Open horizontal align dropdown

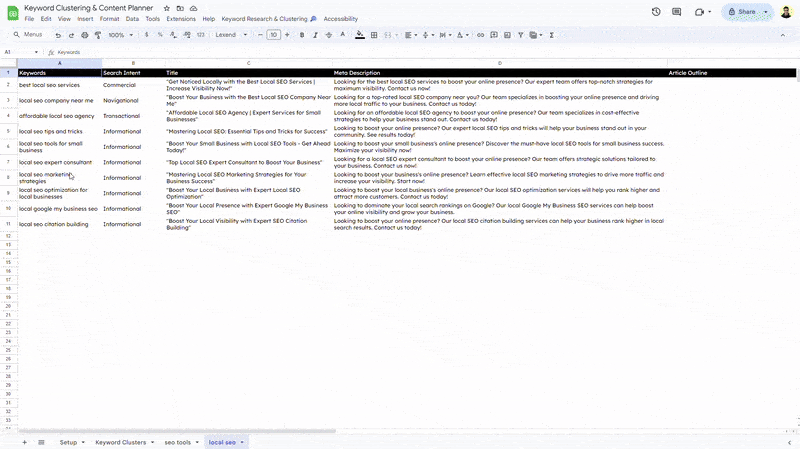(x=411, y=35)
